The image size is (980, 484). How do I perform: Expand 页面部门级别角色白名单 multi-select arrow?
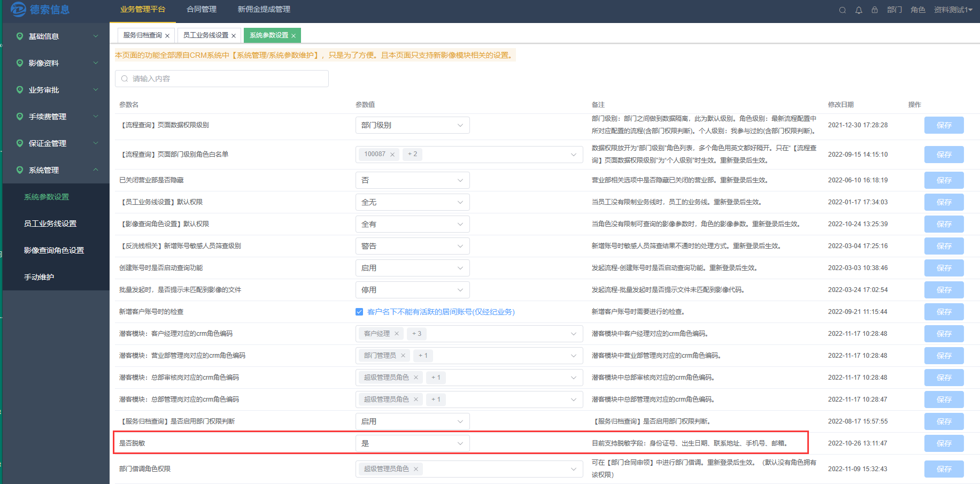point(574,155)
